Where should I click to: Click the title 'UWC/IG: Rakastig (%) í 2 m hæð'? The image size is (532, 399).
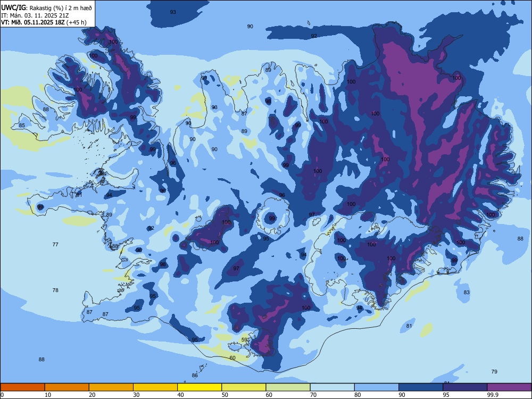46,8
